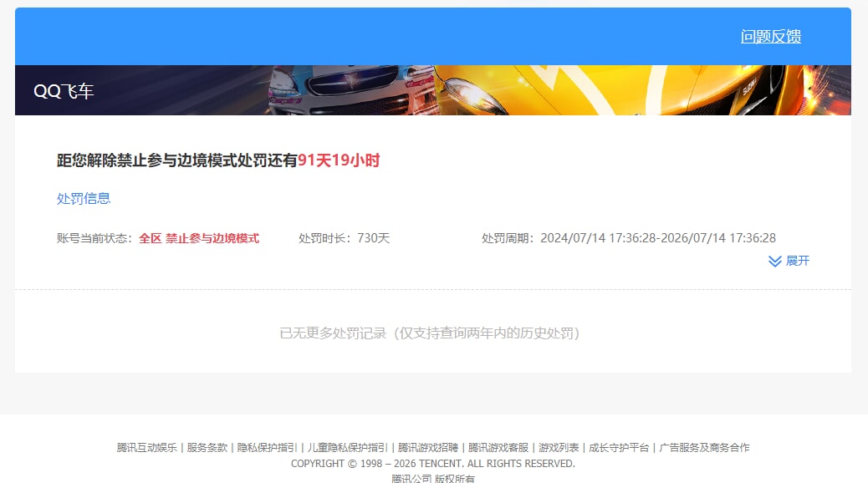Click the QQ飞车 banner title
Screen dimensions: 868x483
tap(64, 91)
